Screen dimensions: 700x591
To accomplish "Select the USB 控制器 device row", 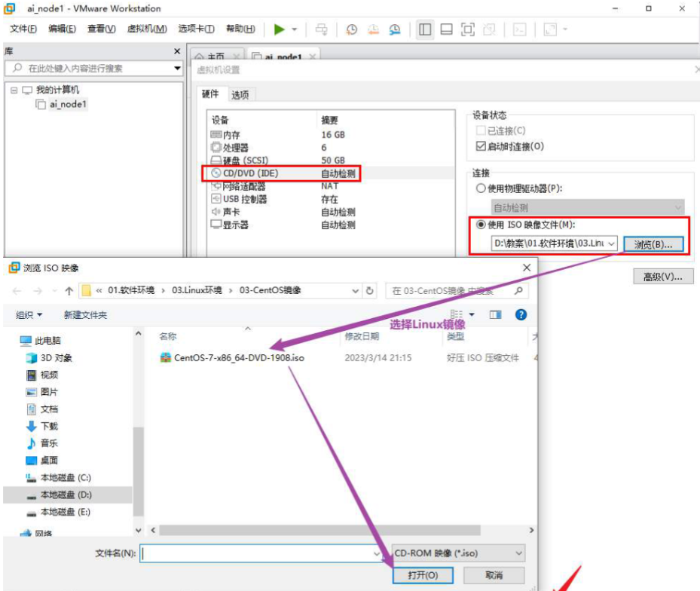I will pyautogui.click(x=331, y=199).
